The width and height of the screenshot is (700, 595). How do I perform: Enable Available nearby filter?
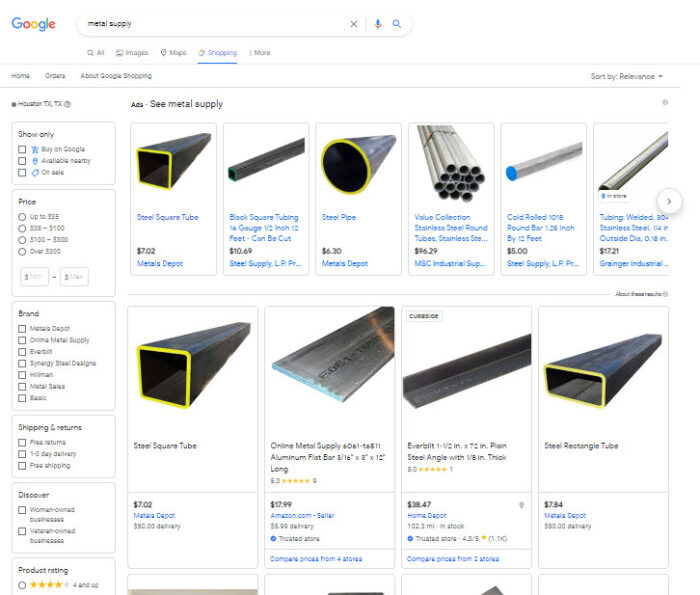[x=22, y=161]
